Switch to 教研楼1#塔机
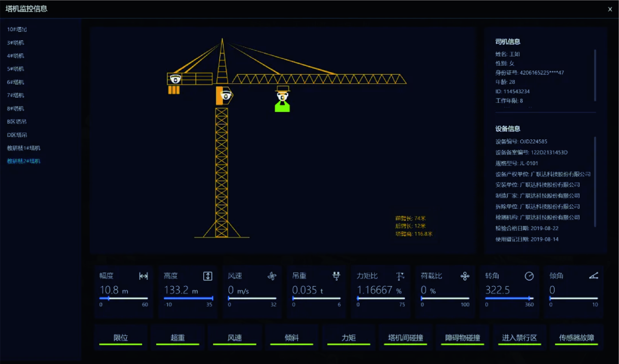The width and height of the screenshot is (619, 364). tap(24, 148)
